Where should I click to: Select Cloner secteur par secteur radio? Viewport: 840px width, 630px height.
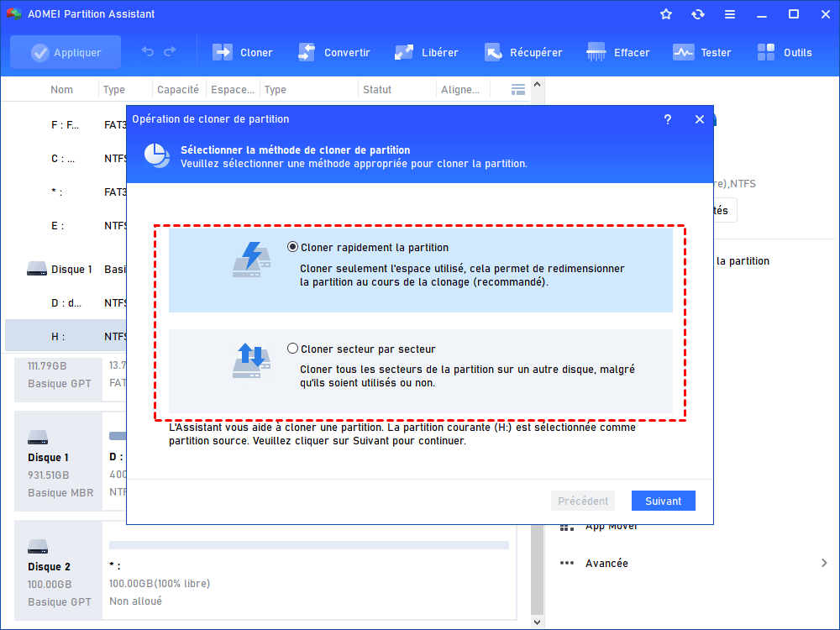(x=292, y=349)
